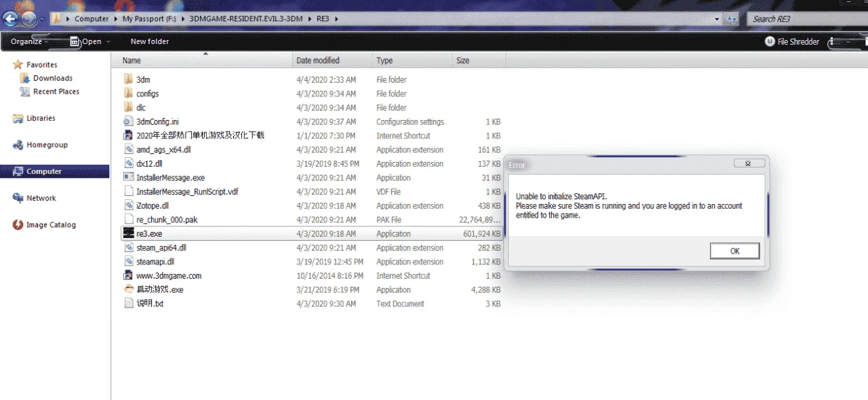Click the steamapi.dll file icon

tap(129, 261)
